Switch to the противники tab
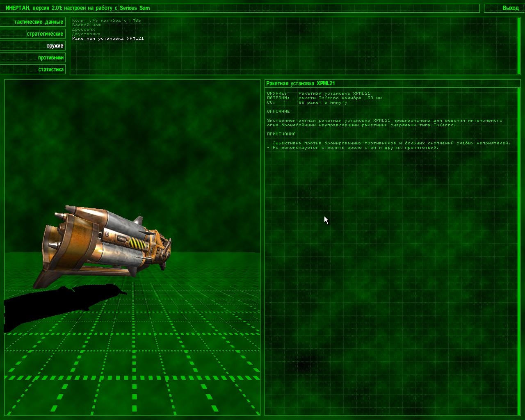 click(33, 58)
